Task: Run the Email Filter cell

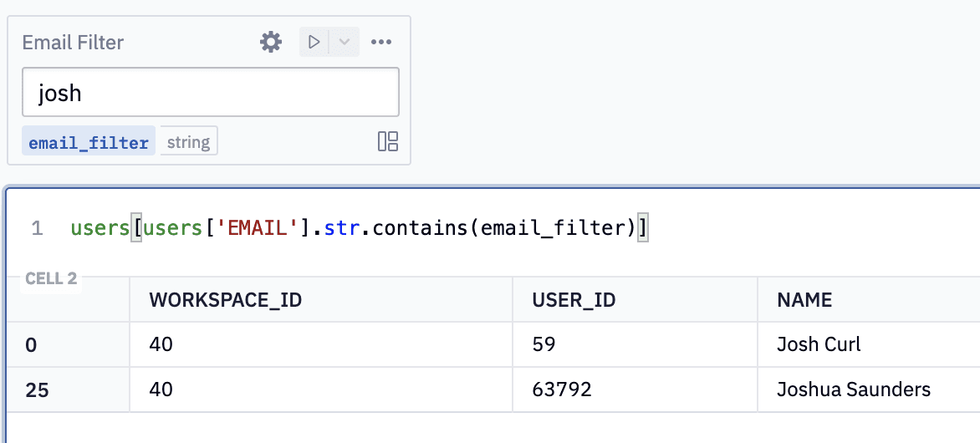Action: click(x=314, y=42)
